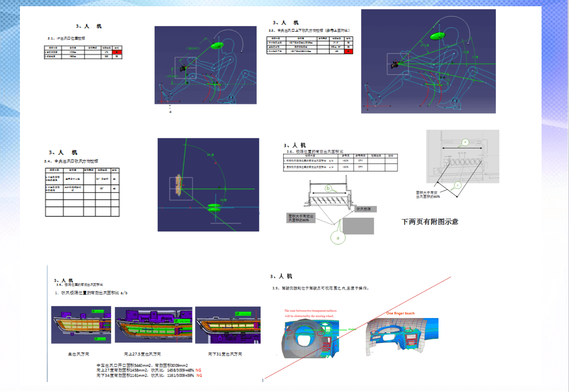Viewport: 569px width, 392px height.
Task: Click heading 3.9 驾驶侧拨轮 visibility requirement
Action: coord(320,288)
